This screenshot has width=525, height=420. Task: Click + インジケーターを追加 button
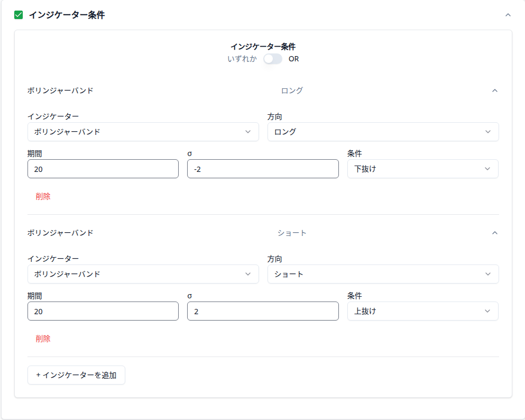pos(76,375)
